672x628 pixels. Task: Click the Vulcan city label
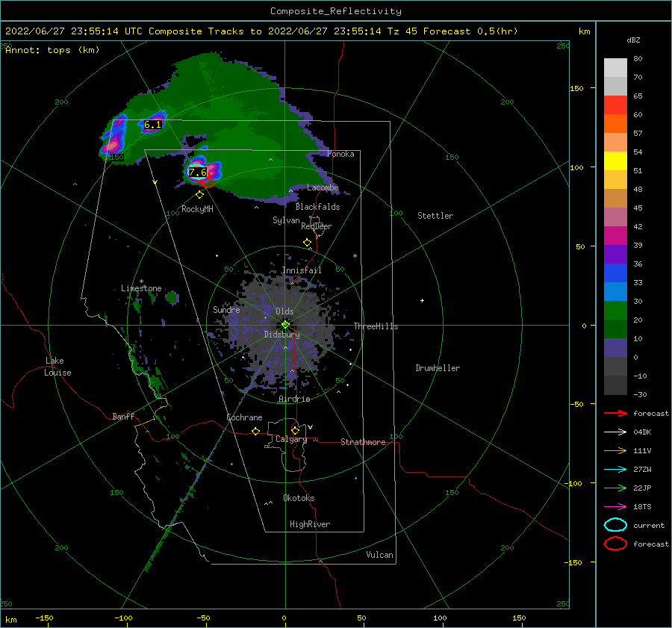(380, 555)
